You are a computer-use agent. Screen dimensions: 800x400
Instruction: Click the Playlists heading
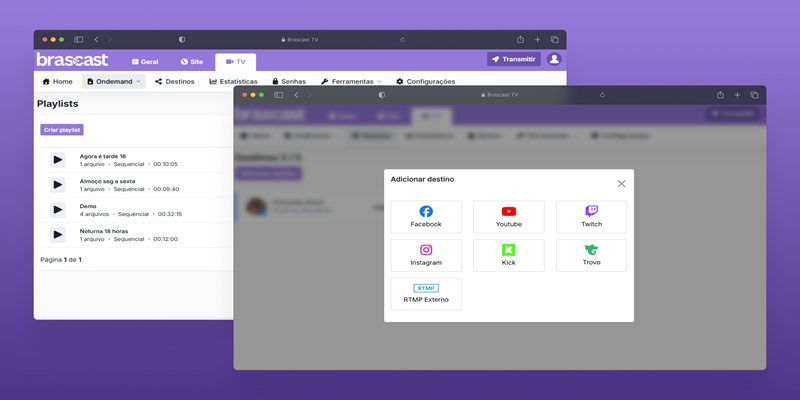(x=58, y=104)
